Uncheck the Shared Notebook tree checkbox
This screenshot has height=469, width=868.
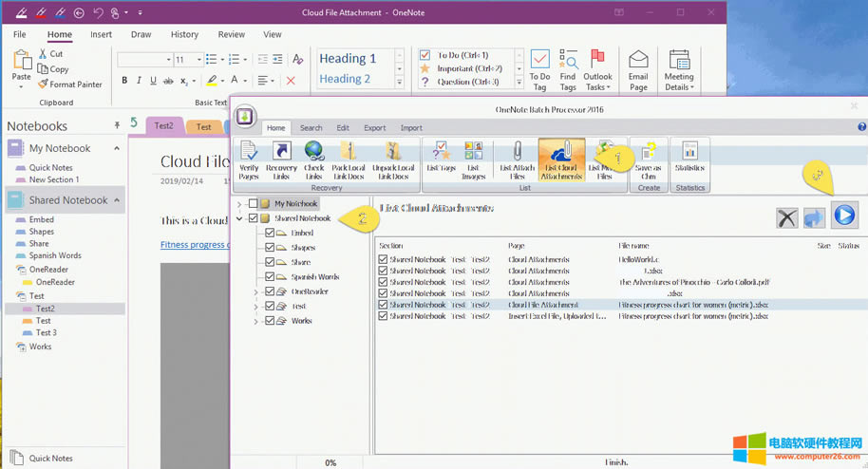(x=253, y=218)
